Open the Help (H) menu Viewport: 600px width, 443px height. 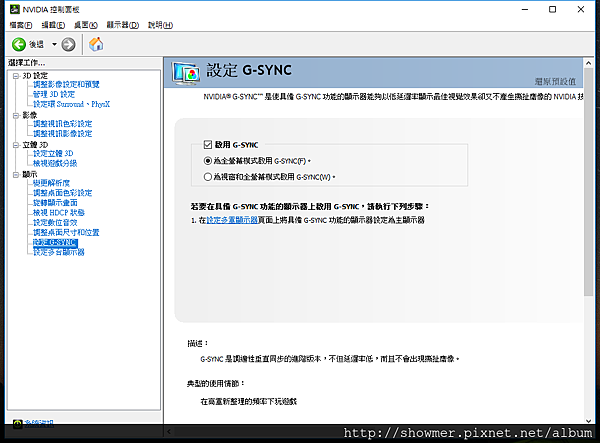pyautogui.click(x=160, y=25)
